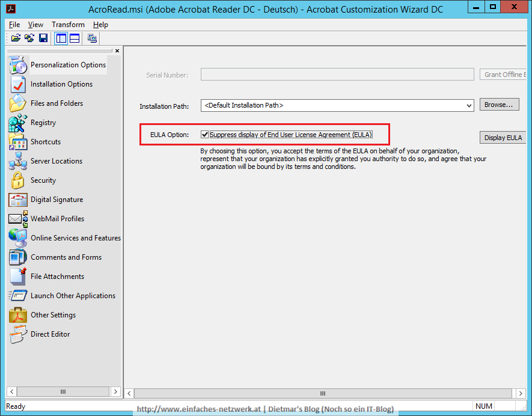This screenshot has width=532, height=416.
Task: Click the Comments and Forms icon
Action: [18, 257]
